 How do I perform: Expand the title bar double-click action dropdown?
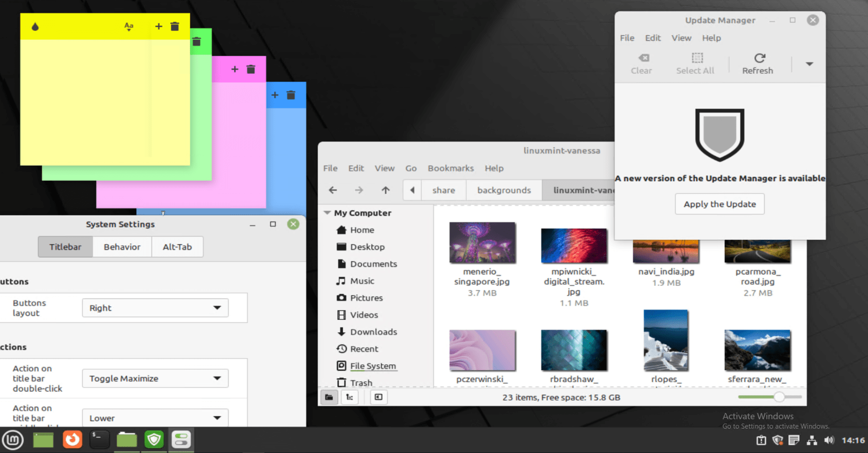[x=155, y=379]
